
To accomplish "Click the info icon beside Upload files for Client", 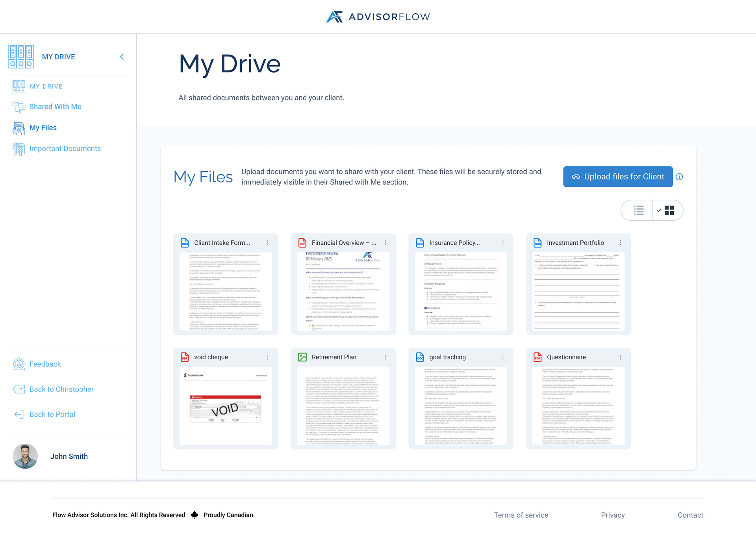I will point(680,177).
